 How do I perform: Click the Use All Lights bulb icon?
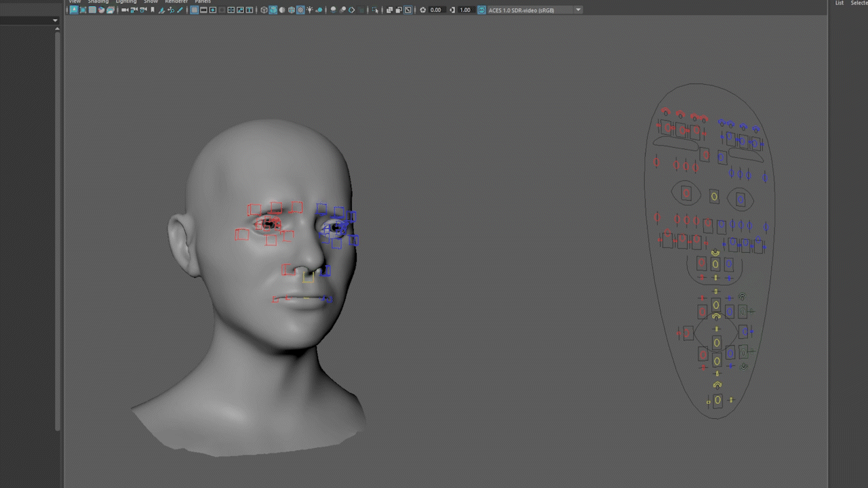point(309,10)
